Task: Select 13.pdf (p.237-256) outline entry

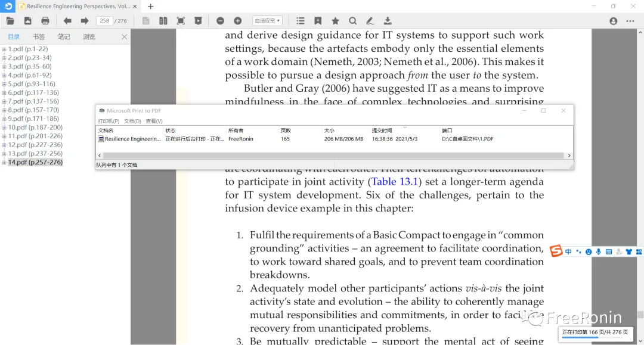Action: tap(35, 153)
